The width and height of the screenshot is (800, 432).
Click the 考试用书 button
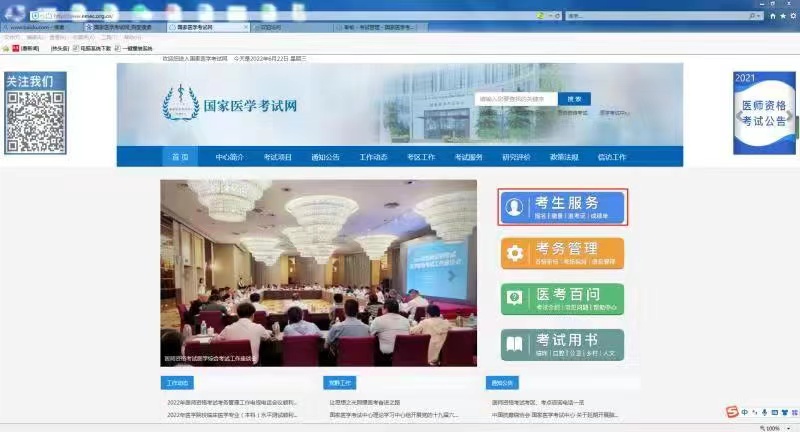pos(562,345)
